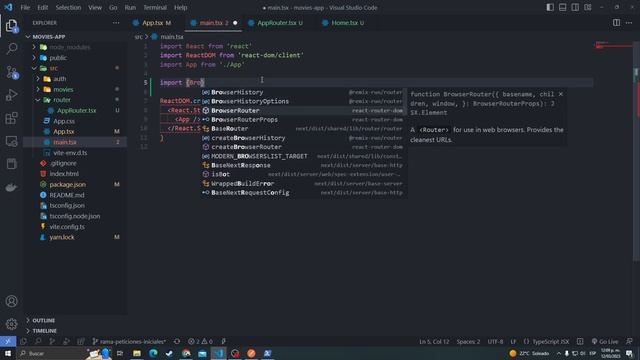Viewport: 640px width, 360px height.
Task: Open Source Control view in activity bar
Action: [x=11, y=72]
